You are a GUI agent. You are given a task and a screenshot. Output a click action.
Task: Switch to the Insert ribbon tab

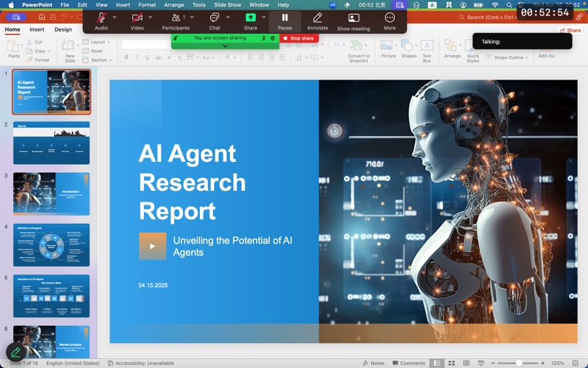[x=37, y=29]
